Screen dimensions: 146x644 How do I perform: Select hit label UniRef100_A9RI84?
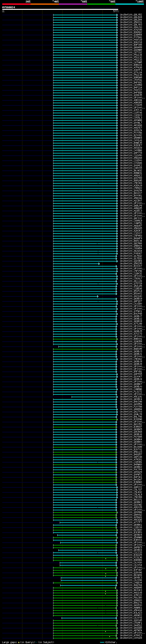[x=131, y=100]
